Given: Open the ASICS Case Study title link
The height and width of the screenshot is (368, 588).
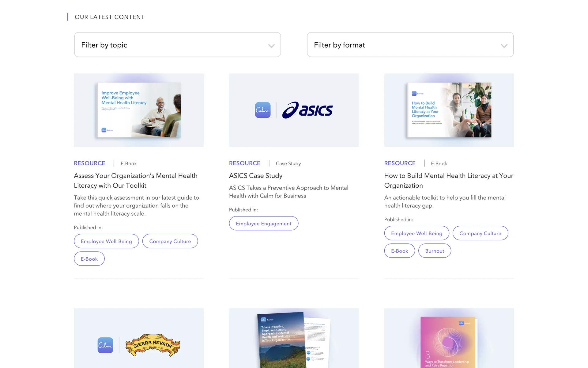Looking at the screenshot, I should (x=256, y=176).
